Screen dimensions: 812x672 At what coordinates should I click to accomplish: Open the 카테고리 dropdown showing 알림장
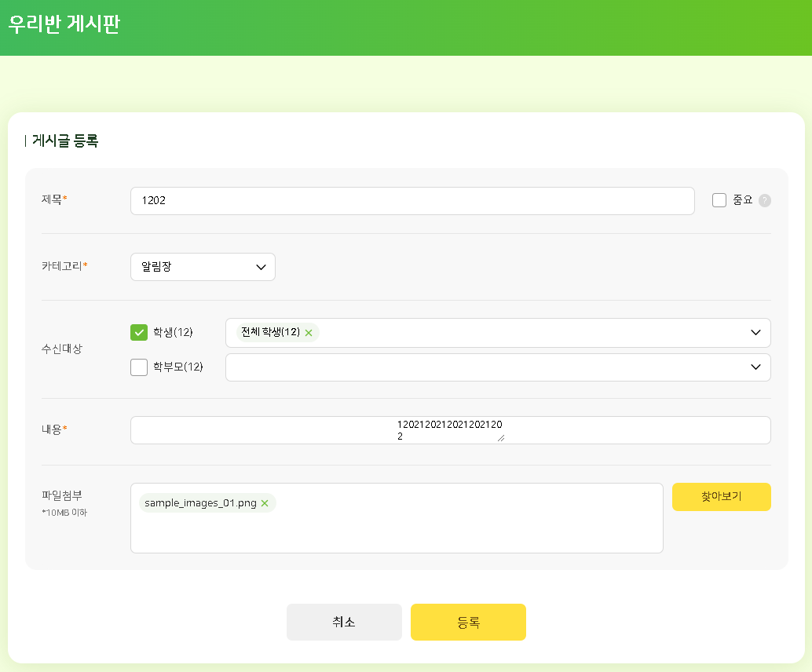pyautogui.click(x=203, y=267)
